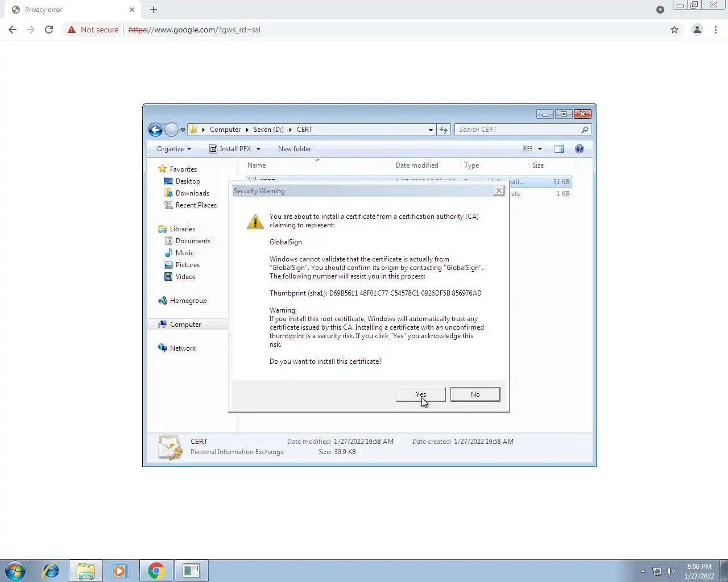The image size is (728, 582).
Task: Click the Chrome address bar URL
Action: click(195, 30)
